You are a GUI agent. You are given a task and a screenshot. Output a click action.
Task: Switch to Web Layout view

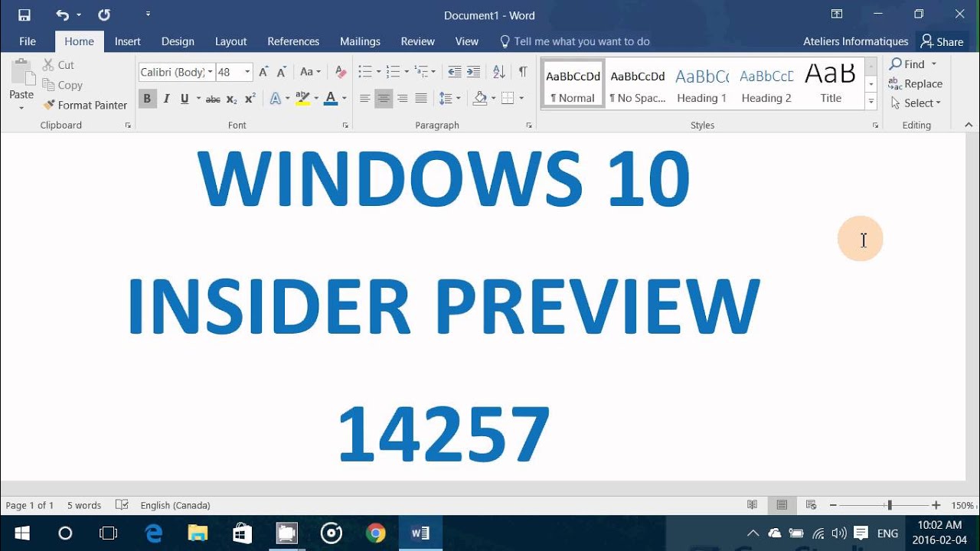pyautogui.click(x=811, y=505)
